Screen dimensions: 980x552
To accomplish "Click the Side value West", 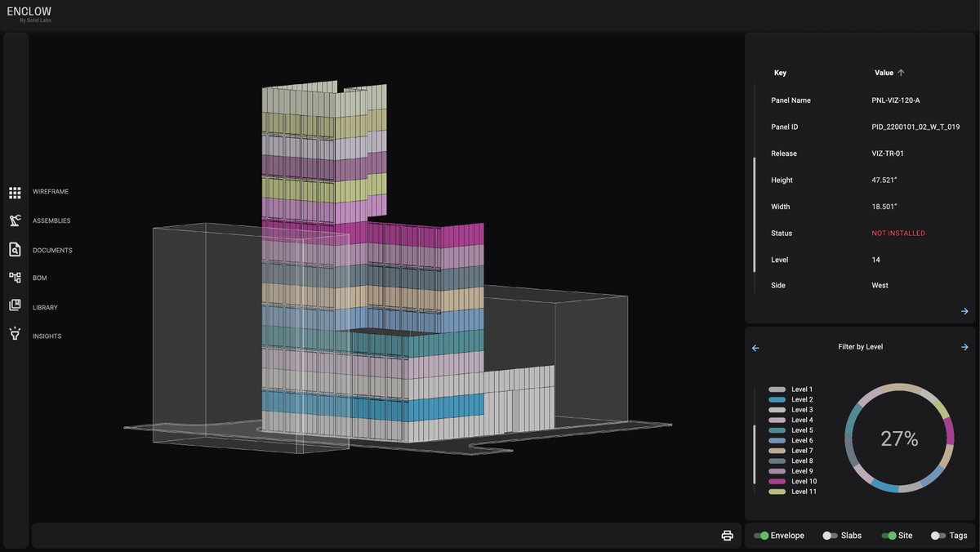I will pyautogui.click(x=880, y=286).
